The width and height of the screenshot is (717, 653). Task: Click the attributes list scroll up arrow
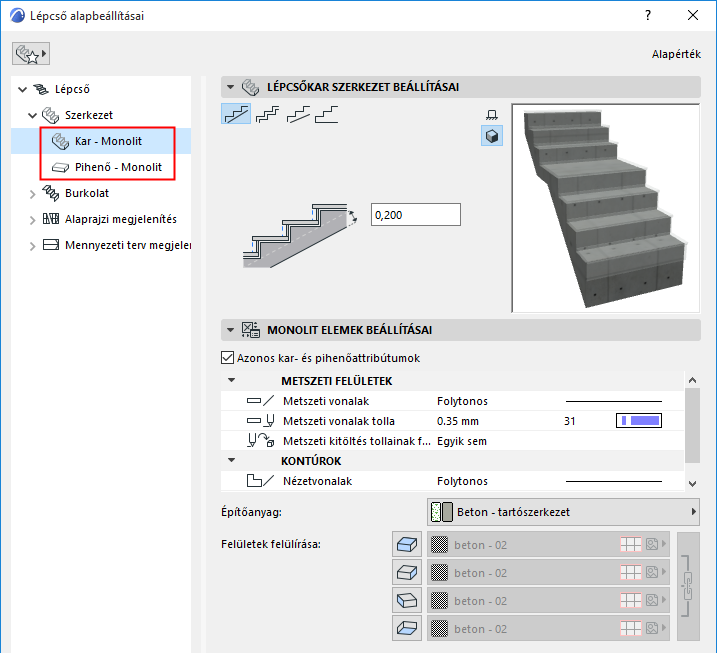[692, 380]
